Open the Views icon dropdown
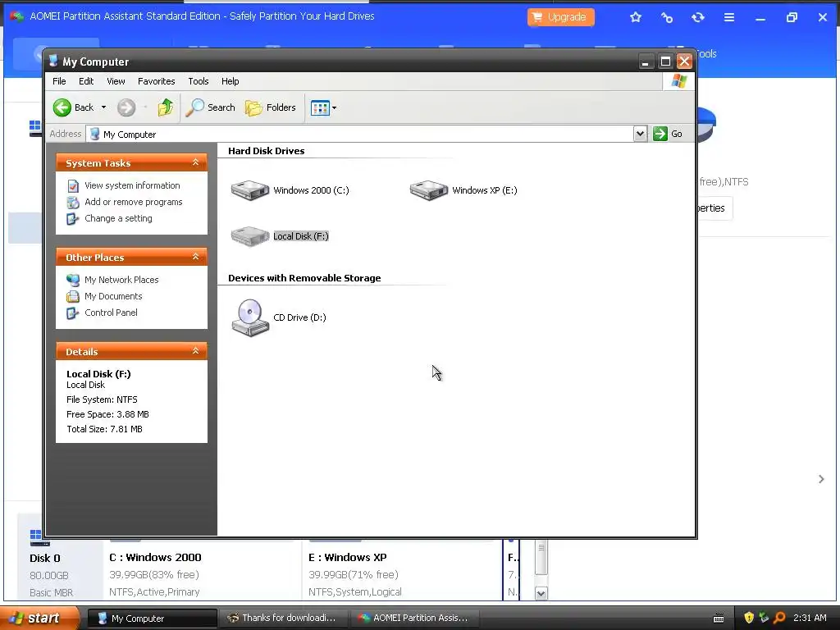This screenshot has width=840, height=630. (x=323, y=107)
